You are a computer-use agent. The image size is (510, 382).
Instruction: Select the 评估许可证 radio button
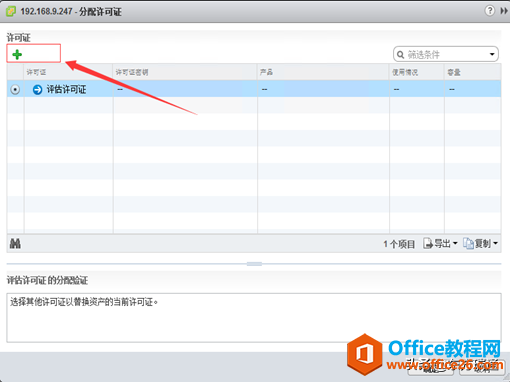click(15, 89)
